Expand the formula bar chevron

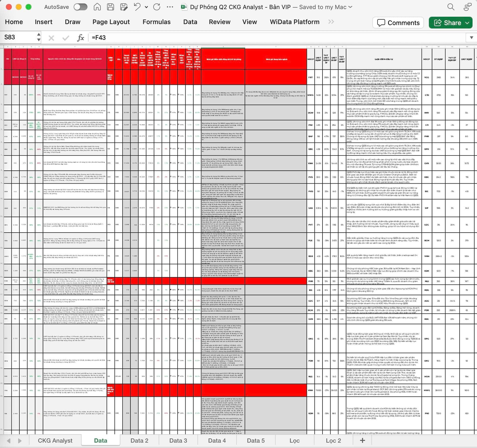471,38
